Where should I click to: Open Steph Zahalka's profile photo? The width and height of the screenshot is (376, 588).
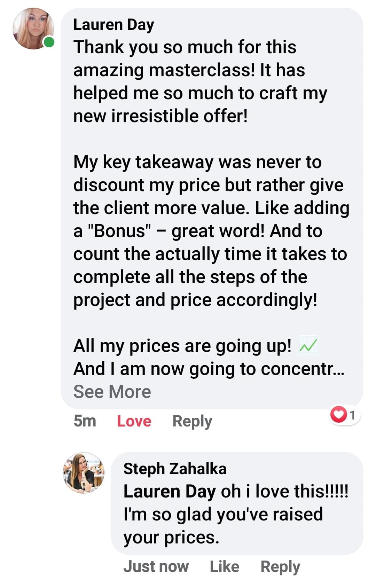(x=84, y=472)
